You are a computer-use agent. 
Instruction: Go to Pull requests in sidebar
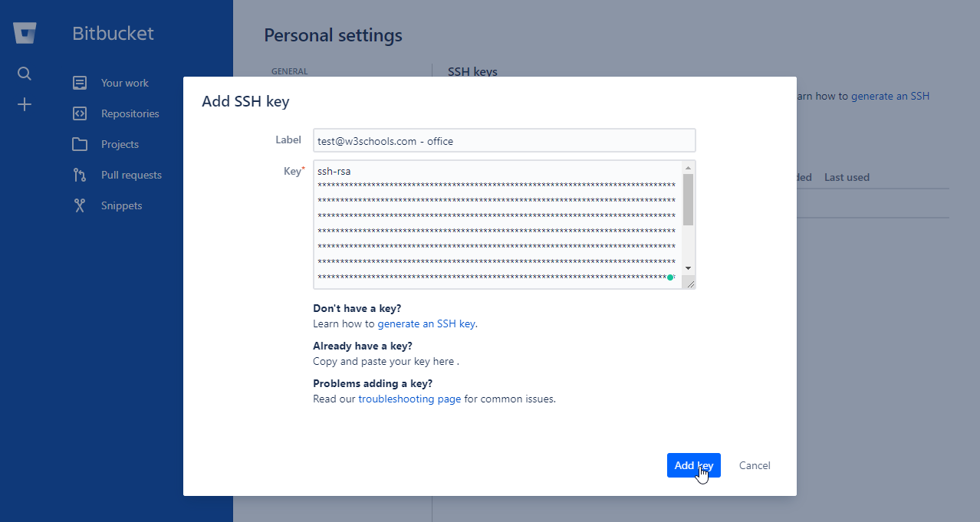131,175
